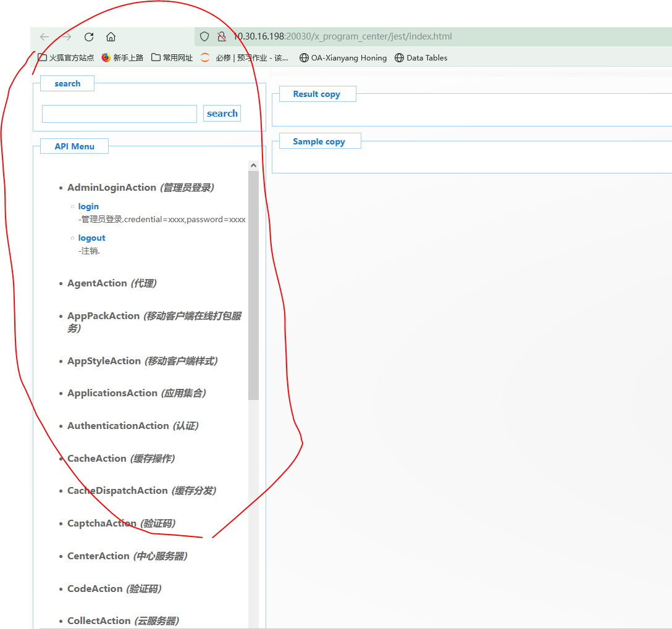Expand CacheAction (缓存操作)

pos(121,459)
